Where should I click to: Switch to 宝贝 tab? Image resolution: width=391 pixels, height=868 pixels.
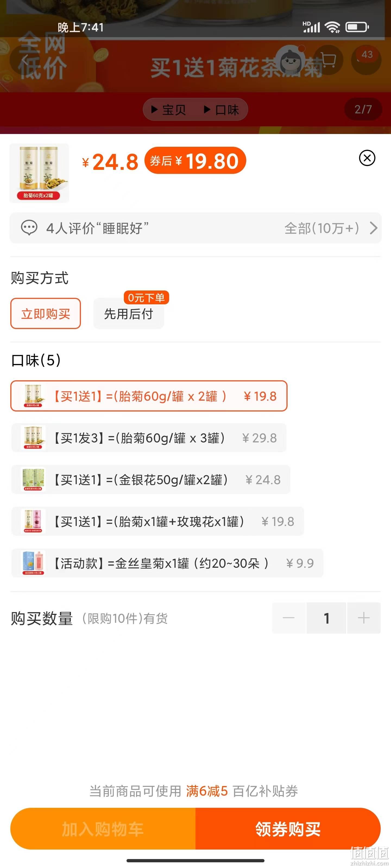click(x=168, y=110)
